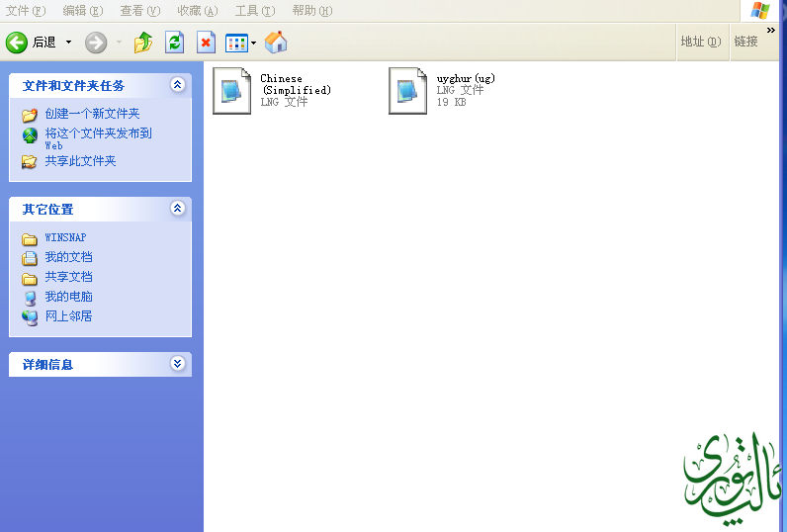
Task: Click the green Refresh toolbar icon
Action: pyautogui.click(x=174, y=42)
